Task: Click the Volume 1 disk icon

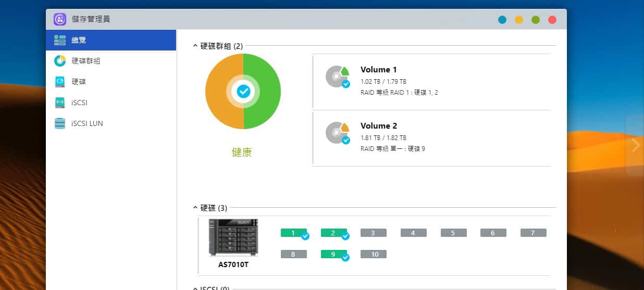Action: (337, 77)
